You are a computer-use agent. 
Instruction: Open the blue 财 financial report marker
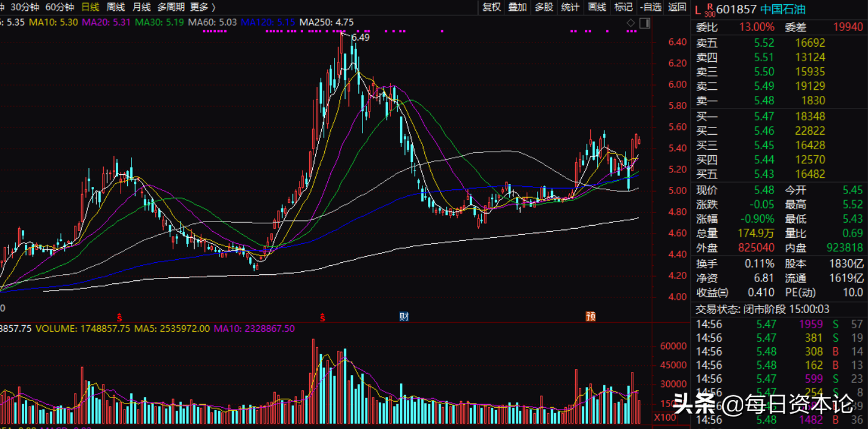click(x=404, y=316)
